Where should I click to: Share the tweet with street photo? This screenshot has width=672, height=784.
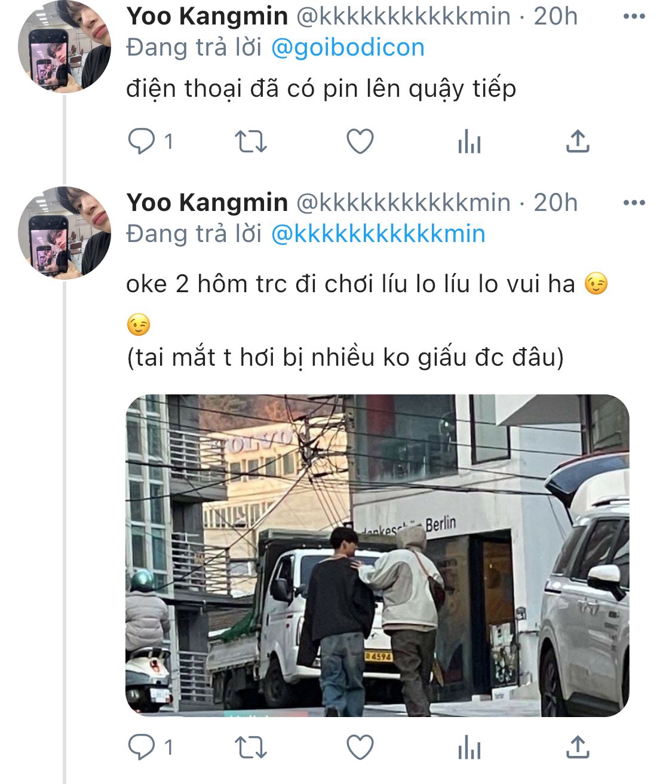[x=578, y=746]
